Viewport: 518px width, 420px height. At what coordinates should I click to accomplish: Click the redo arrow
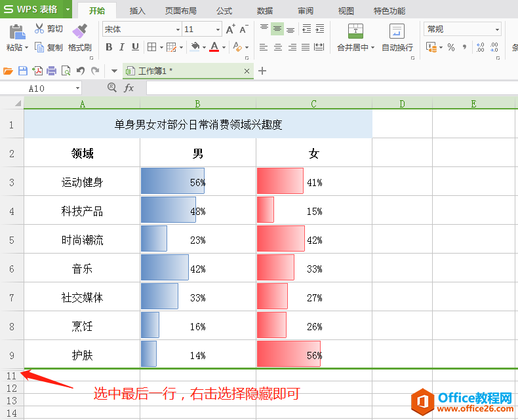pyautogui.click(x=95, y=71)
